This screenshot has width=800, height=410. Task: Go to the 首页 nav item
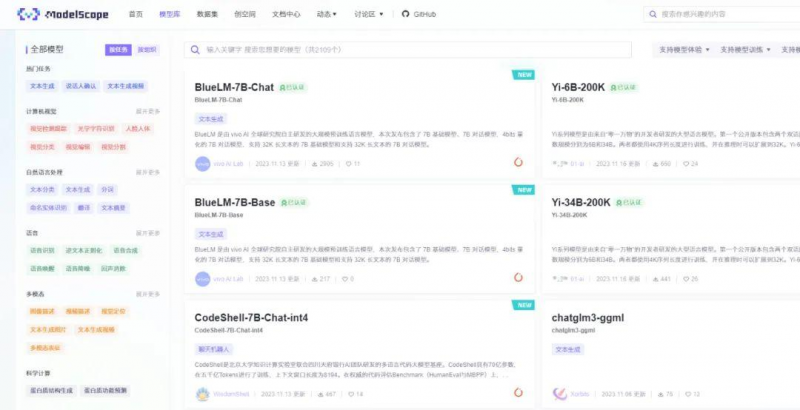click(x=136, y=14)
